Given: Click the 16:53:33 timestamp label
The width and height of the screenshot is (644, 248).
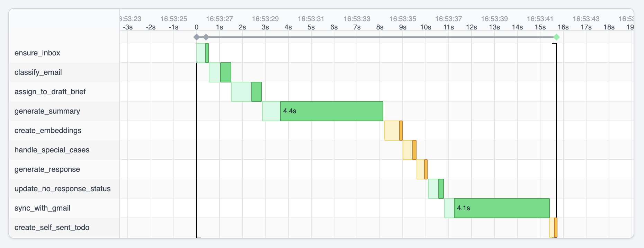Looking at the screenshot, I should click(357, 19).
